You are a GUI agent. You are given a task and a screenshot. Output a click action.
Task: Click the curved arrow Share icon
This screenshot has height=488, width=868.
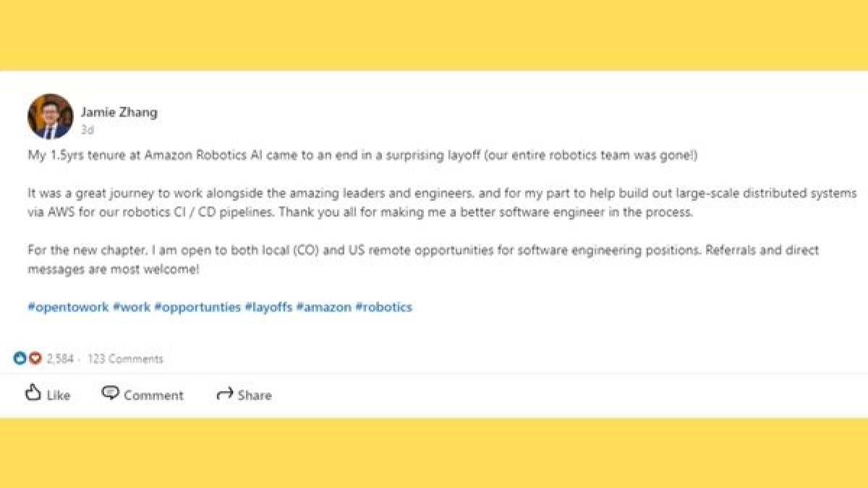point(225,394)
